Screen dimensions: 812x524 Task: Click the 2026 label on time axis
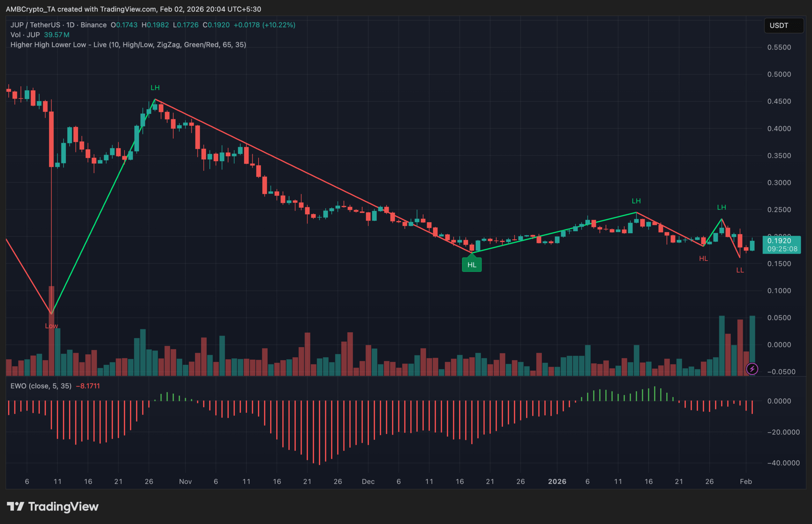[x=557, y=482]
